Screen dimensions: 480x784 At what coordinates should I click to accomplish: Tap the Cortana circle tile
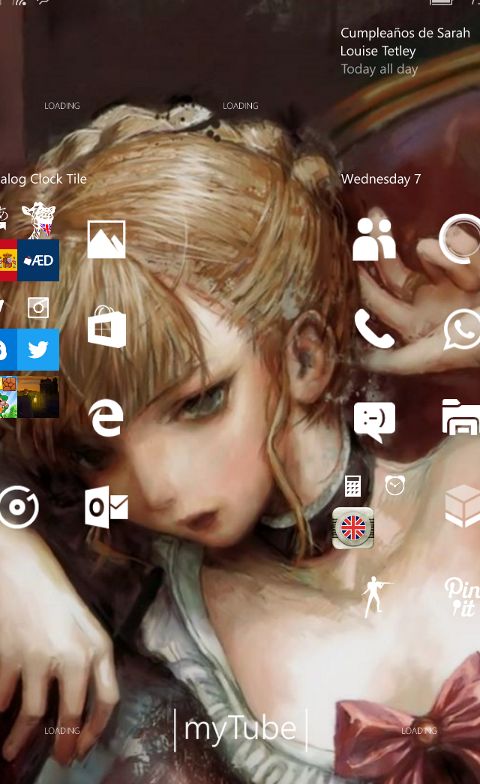(x=460, y=238)
